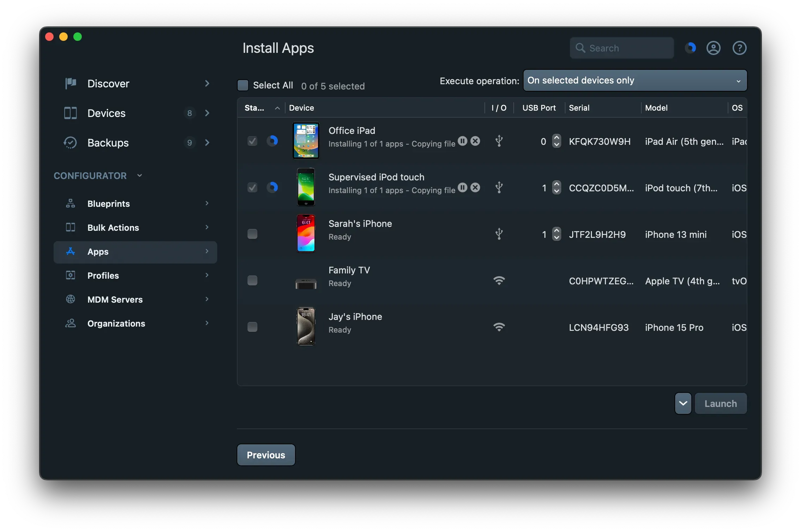The height and width of the screenshot is (532, 801).
Task: Check Sarah's iPhone row checkbox
Action: click(252, 234)
